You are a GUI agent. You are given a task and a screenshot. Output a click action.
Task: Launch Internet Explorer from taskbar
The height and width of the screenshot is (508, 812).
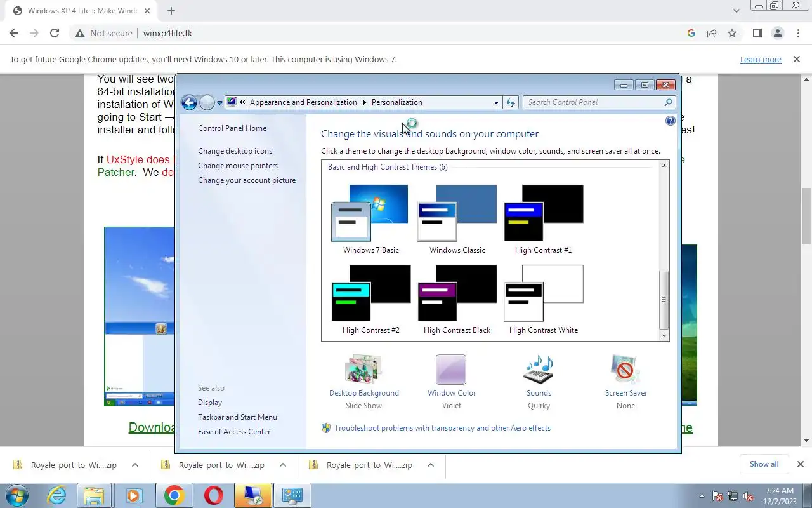click(57, 495)
